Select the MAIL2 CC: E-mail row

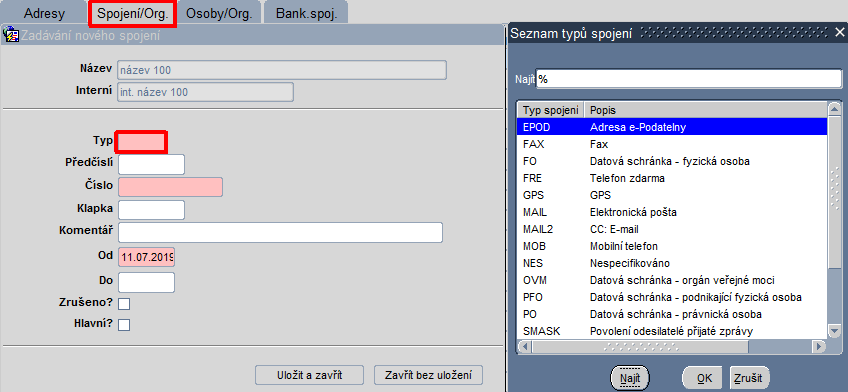coord(673,229)
